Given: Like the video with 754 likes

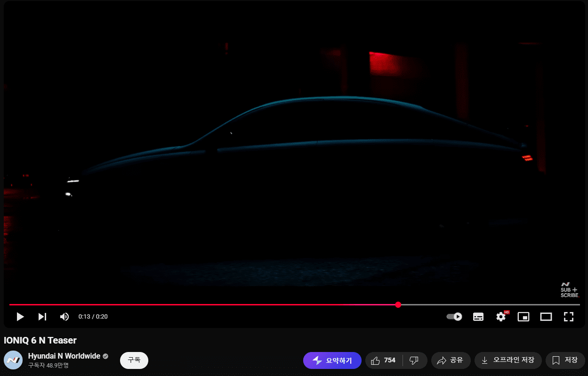Looking at the screenshot, I should click(x=384, y=360).
